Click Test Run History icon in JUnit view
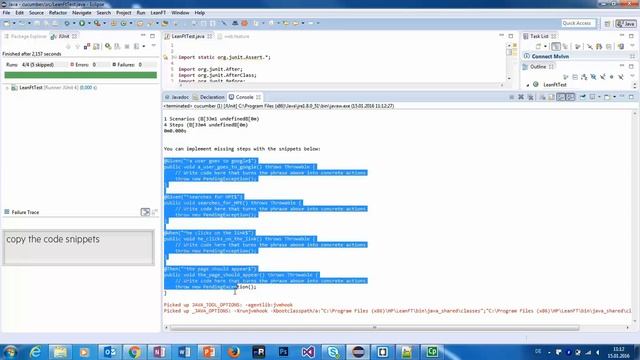 pos(136,47)
